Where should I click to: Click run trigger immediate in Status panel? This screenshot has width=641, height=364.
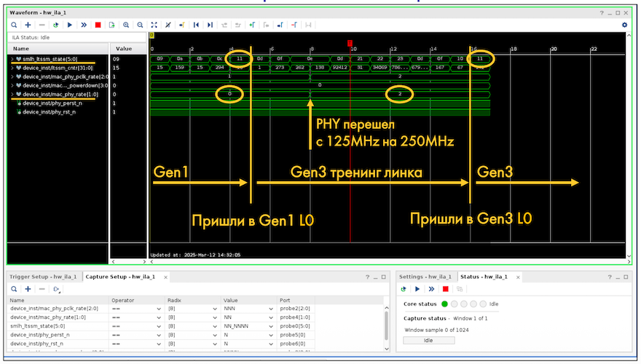[431, 289]
